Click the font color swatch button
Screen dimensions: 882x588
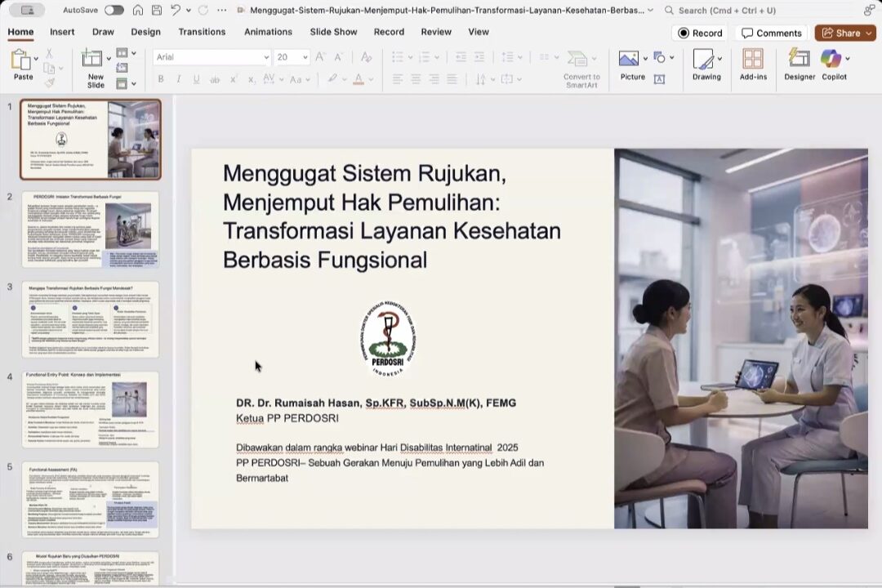click(358, 79)
